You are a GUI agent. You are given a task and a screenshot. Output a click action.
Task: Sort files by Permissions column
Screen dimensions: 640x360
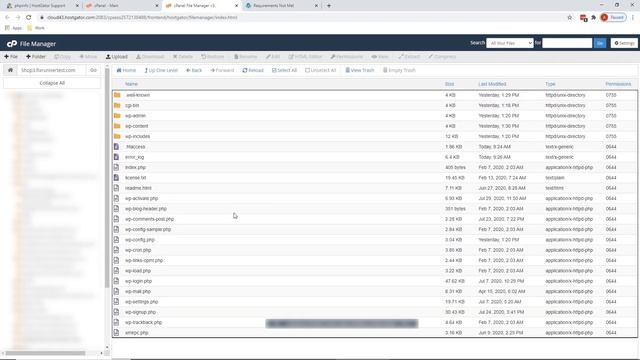tap(618, 84)
